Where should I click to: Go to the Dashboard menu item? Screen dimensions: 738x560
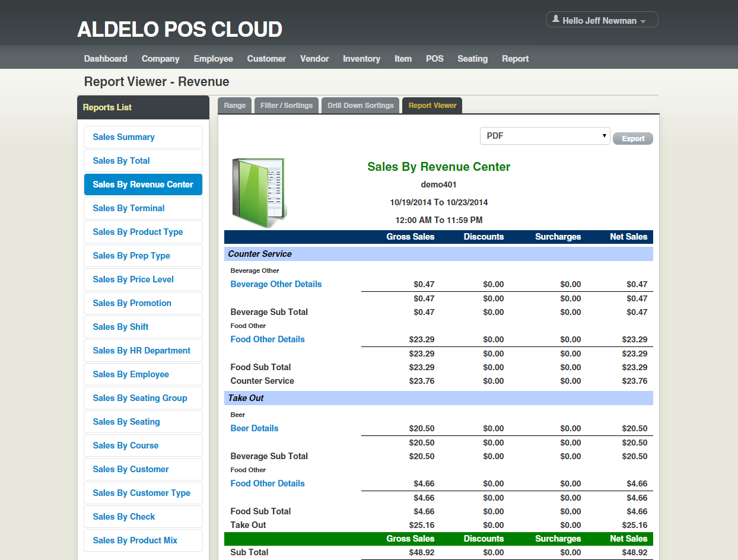pyautogui.click(x=106, y=59)
